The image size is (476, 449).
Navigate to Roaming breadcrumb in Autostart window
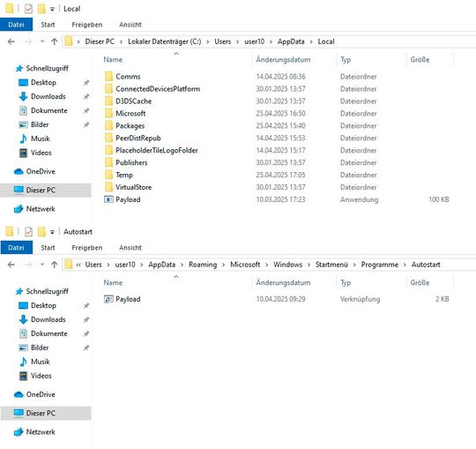203,265
